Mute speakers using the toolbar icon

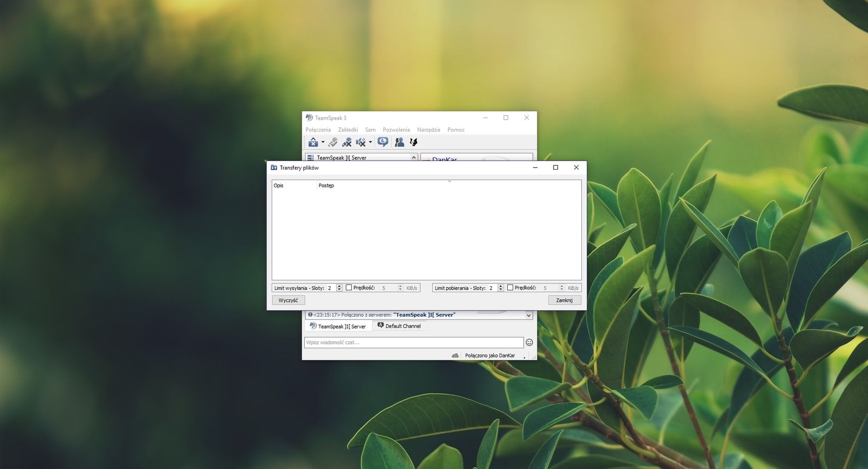coord(360,142)
